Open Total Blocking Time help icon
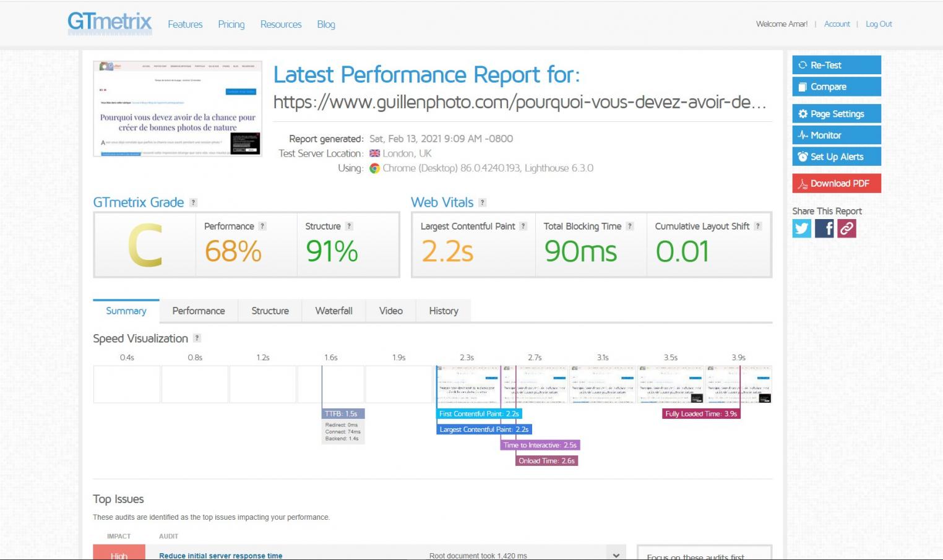 point(630,226)
